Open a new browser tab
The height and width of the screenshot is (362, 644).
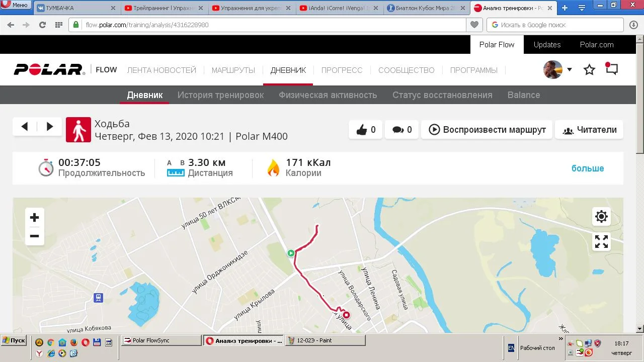(x=565, y=8)
